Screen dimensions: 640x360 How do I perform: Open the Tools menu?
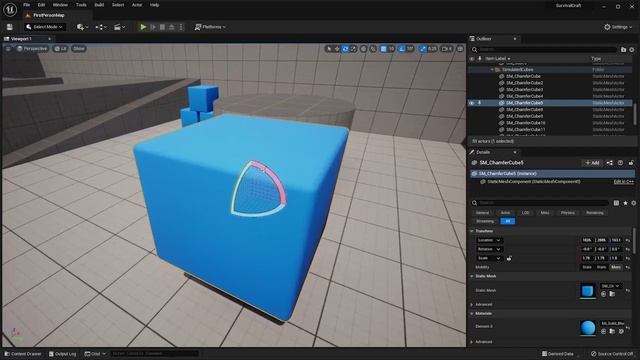[81, 5]
